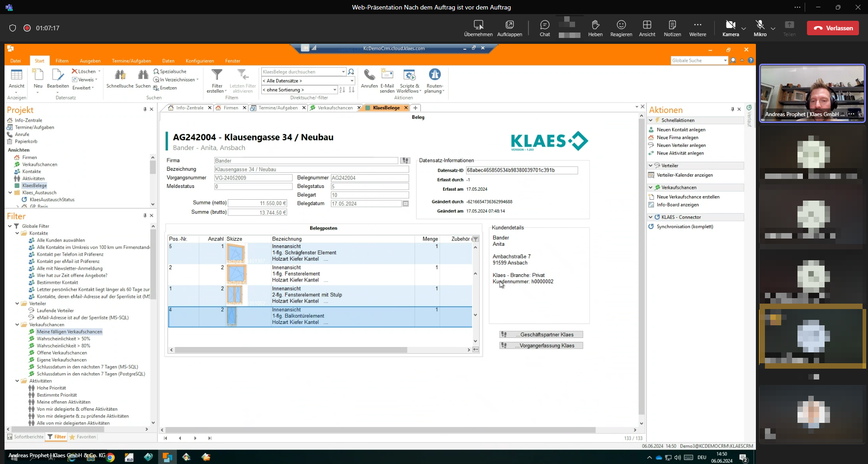Run Synchronisation (komplett) action

684,227
